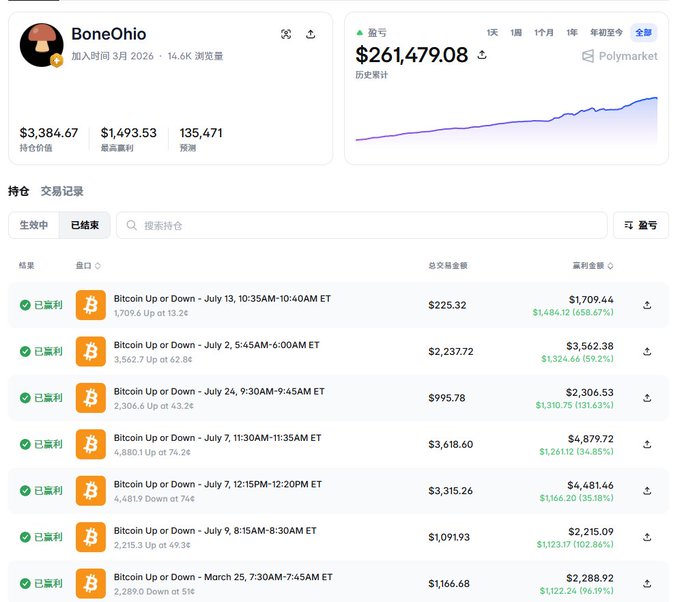
Task: Click the 1,709.6 Up at 13.2¢ detail
Action: coord(151,313)
